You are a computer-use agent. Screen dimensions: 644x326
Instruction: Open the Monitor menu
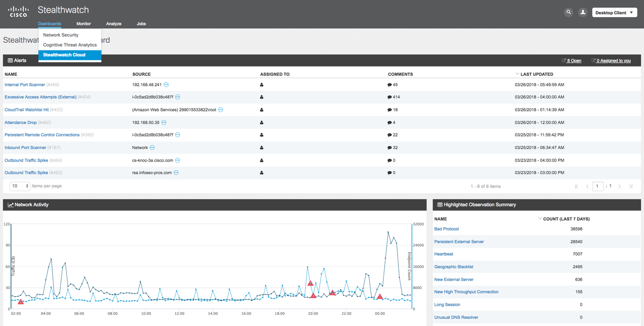tap(84, 24)
